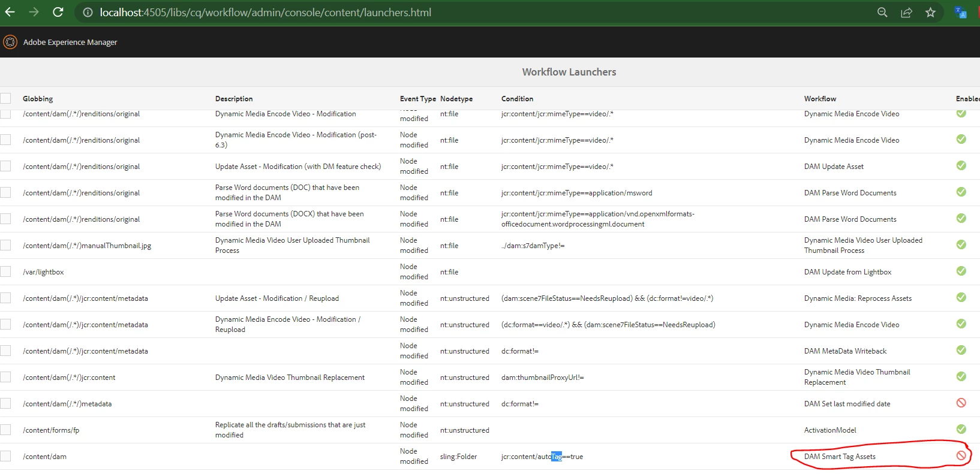Select the /var/lightbox globbing cell
The height and width of the screenshot is (474, 980).
(x=43, y=272)
